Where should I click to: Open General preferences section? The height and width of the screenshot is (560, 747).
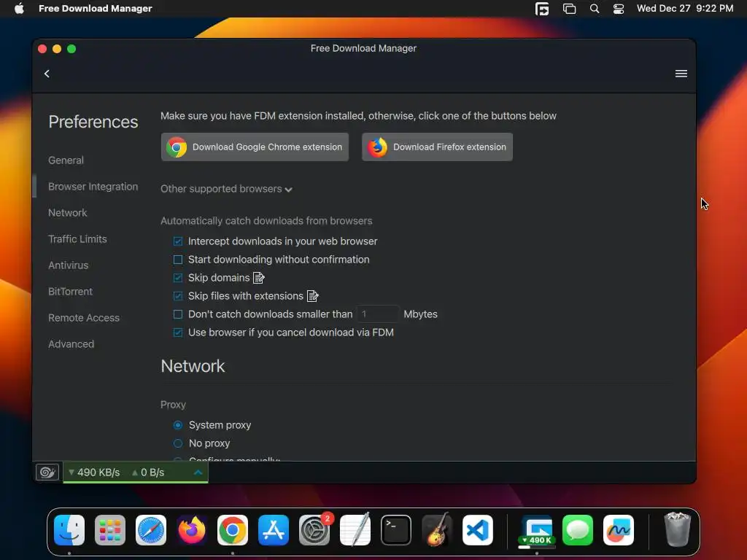tap(66, 160)
